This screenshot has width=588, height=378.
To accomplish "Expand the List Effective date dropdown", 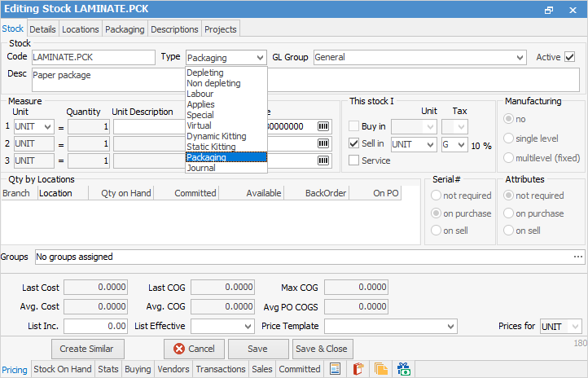I will click(248, 326).
